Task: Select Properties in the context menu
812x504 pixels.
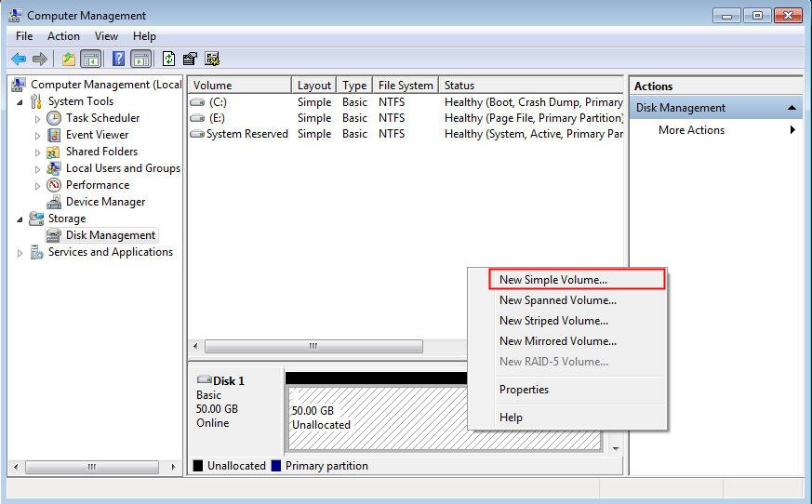Action: click(x=567, y=390)
